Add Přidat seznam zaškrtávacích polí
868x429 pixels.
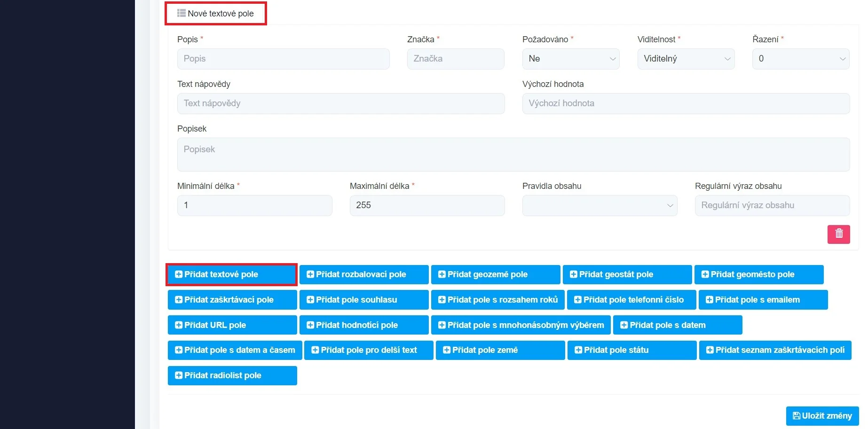click(775, 351)
